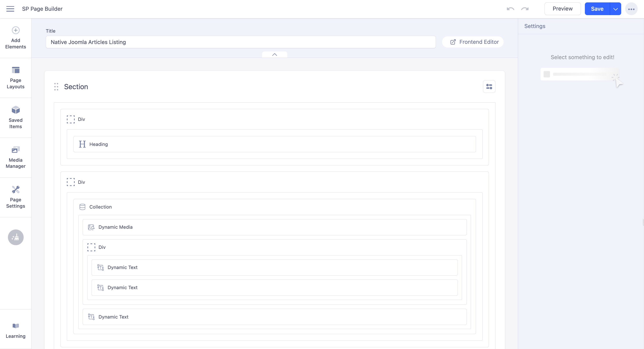Click the page Title input field
Screen dimensions: 644x349
click(x=240, y=42)
